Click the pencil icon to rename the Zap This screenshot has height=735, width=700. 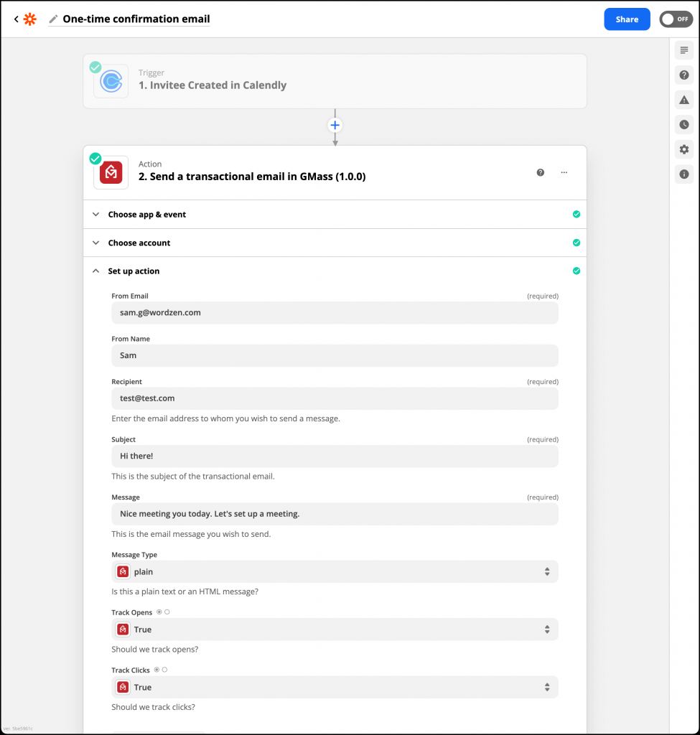pyautogui.click(x=54, y=19)
